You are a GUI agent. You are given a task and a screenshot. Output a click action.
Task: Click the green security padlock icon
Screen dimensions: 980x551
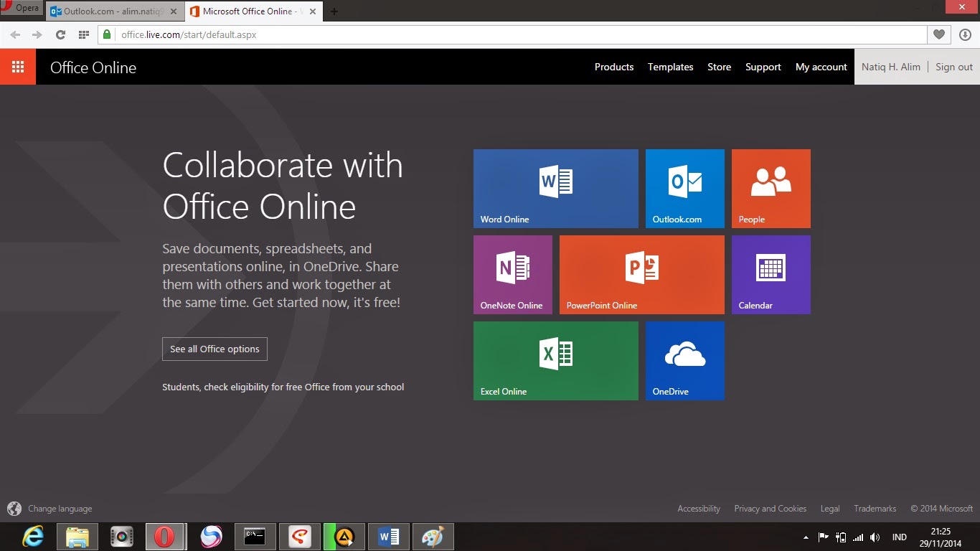tap(107, 34)
